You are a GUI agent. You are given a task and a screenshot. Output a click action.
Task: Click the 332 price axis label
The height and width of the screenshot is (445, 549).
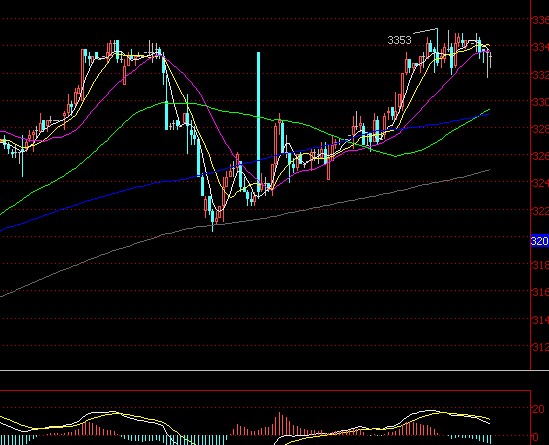(x=540, y=75)
